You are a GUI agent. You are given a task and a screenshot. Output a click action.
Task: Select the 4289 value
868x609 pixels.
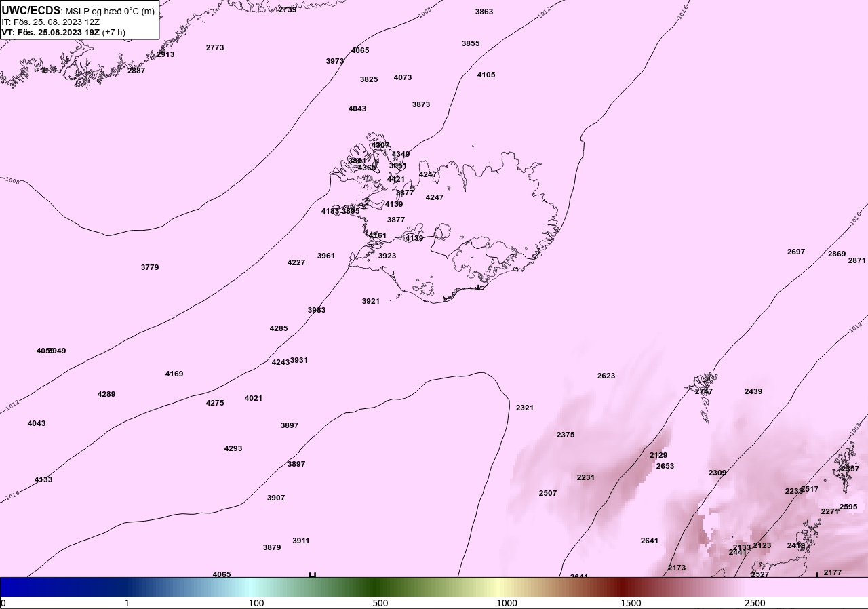[106, 394]
